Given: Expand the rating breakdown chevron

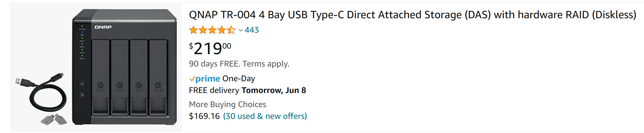Looking at the screenshot, I should click(241, 30).
